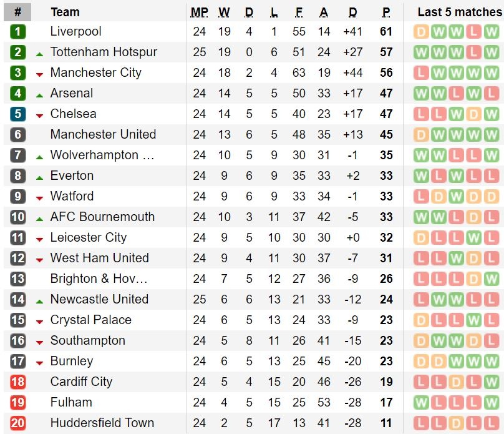The image size is (504, 434).
Task: Open the Liverpool team link
Action: [75, 31]
